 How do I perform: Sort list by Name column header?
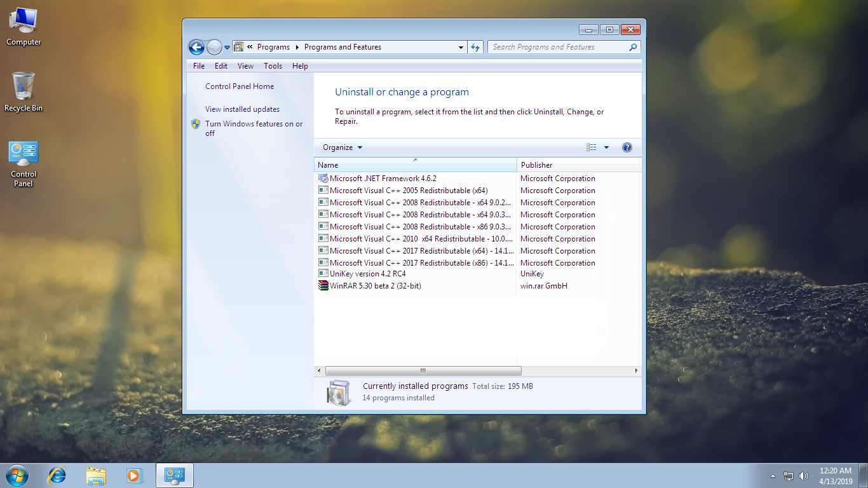pyautogui.click(x=416, y=165)
